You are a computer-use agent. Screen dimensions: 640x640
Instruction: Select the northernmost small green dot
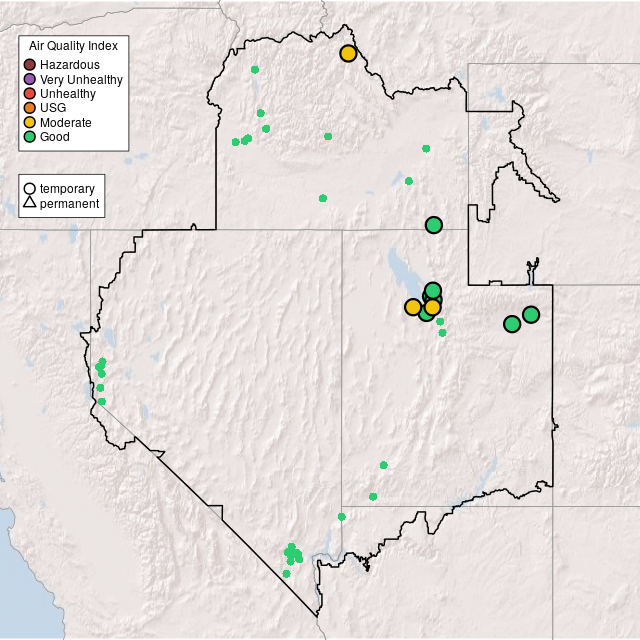click(x=255, y=69)
